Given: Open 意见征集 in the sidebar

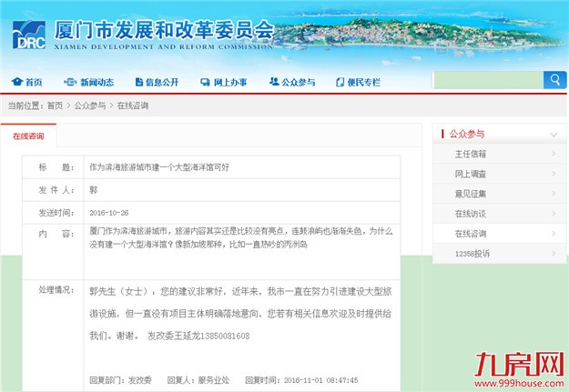Looking at the screenshot, I should [471, 194].
